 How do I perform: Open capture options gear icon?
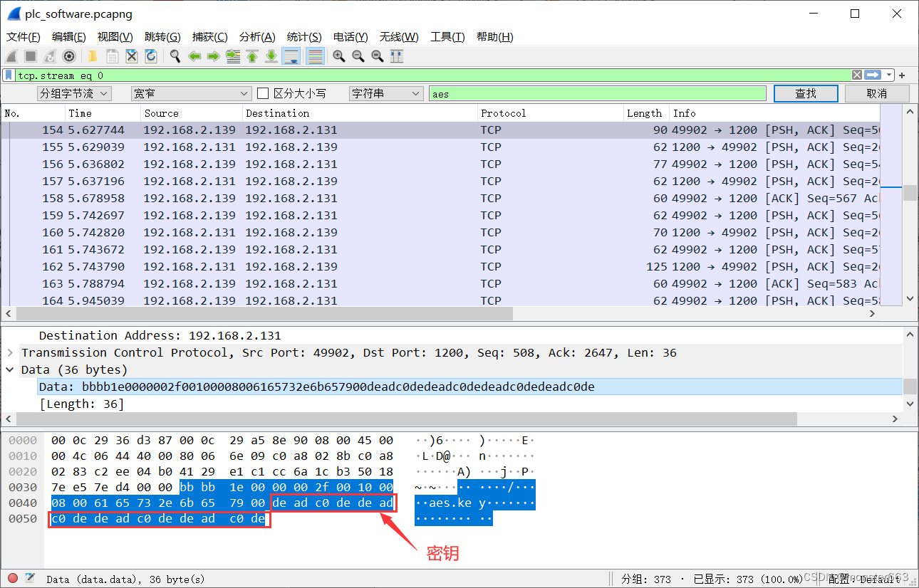click(69, 56)
